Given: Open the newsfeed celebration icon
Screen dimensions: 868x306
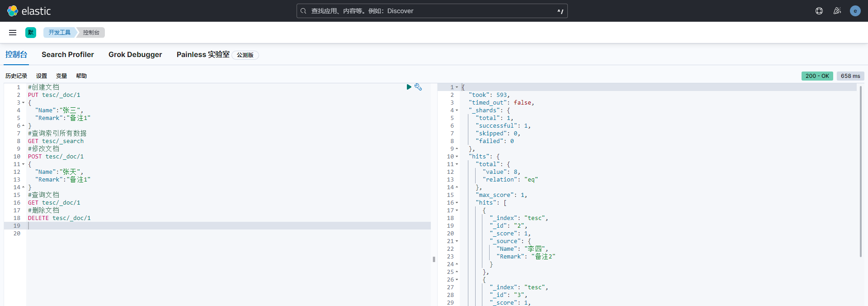Looking at the screenshot, I should pos(837,11).
